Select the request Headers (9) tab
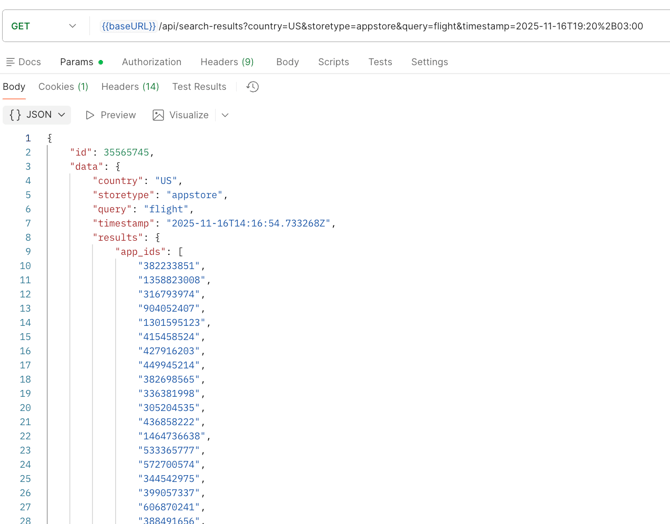 click(x=227, y=62)
